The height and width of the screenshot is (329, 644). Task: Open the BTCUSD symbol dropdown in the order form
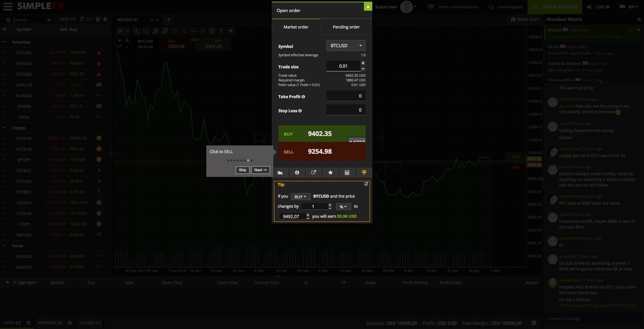pos(345,46)
